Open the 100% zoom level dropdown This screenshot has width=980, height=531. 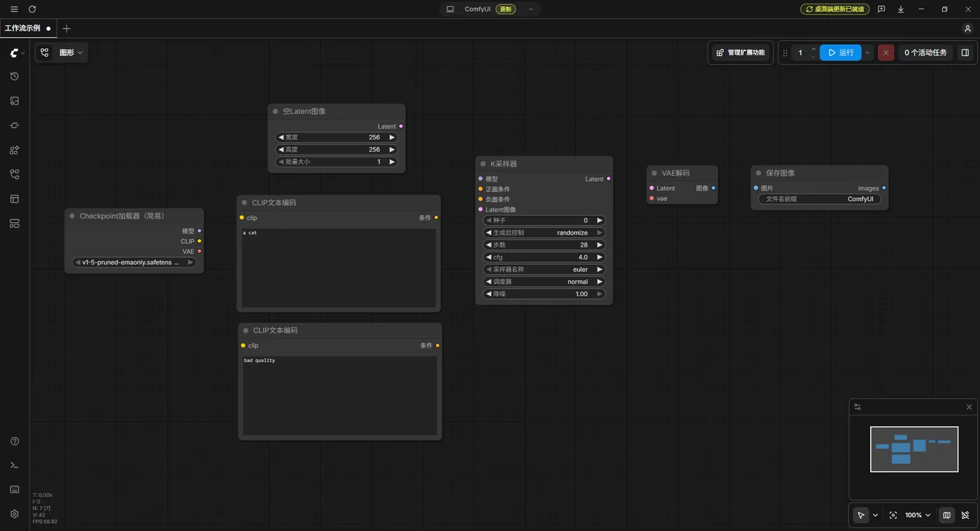918,515
